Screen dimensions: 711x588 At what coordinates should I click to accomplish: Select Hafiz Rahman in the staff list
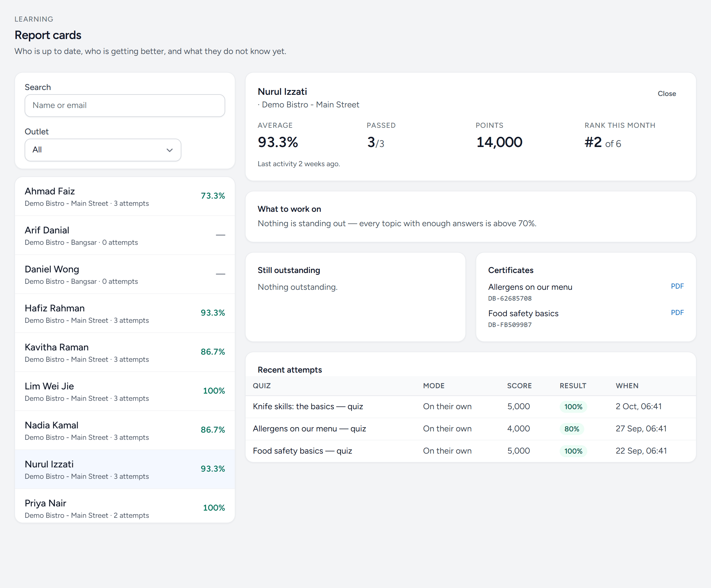(x=125, y=313)
